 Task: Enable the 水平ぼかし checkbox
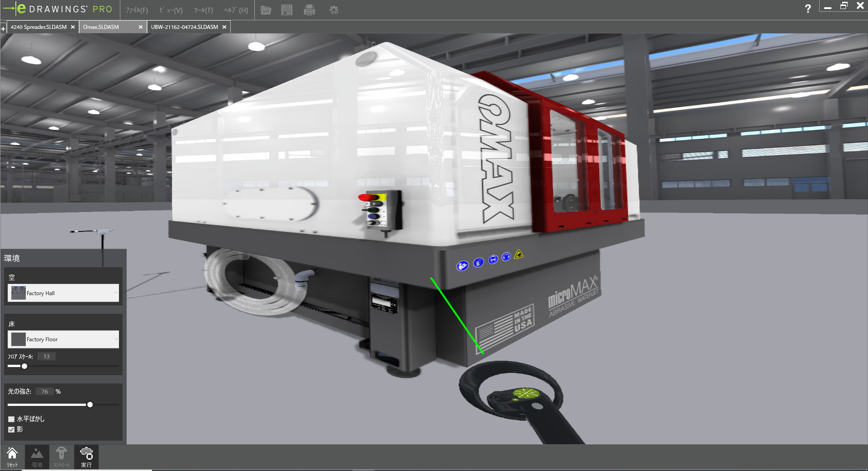pos(11,419)
